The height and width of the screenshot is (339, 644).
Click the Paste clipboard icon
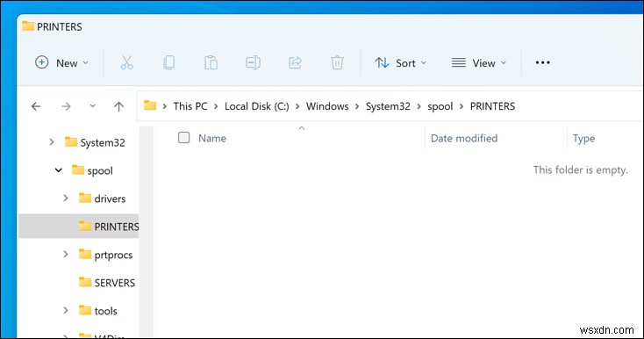(x=211, y=62)
